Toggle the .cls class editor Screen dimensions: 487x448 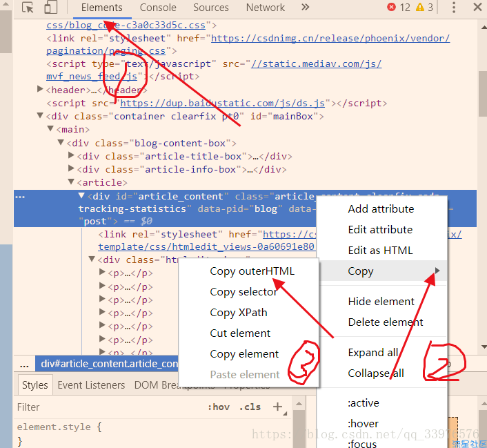pos(249,407)
